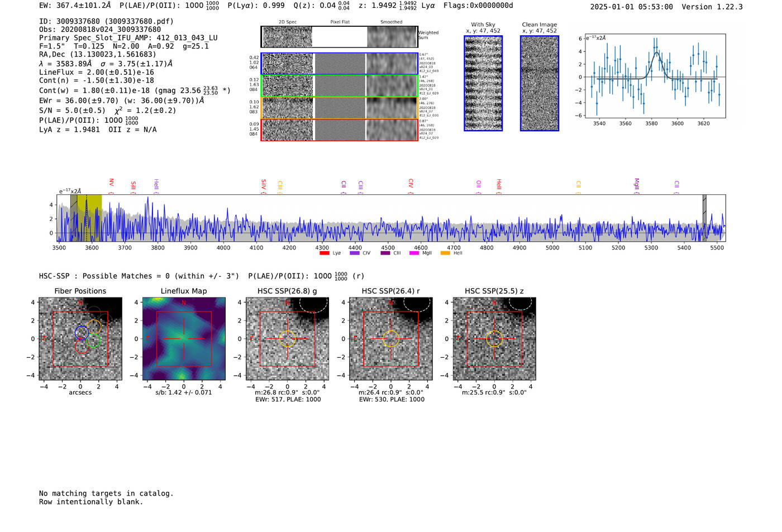
Task: Click the Weighted Sum 2D spectrum strip
Action: tap(339, 37)
